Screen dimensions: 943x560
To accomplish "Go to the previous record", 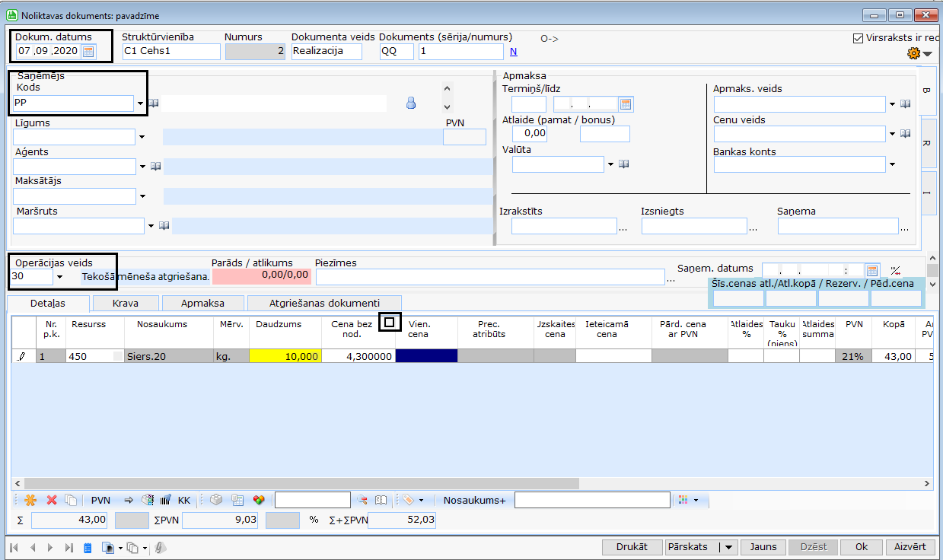I will click(33, 547).
